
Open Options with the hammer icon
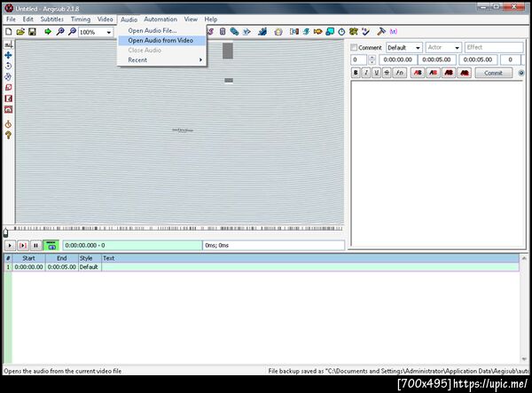[x=381, y=32]
